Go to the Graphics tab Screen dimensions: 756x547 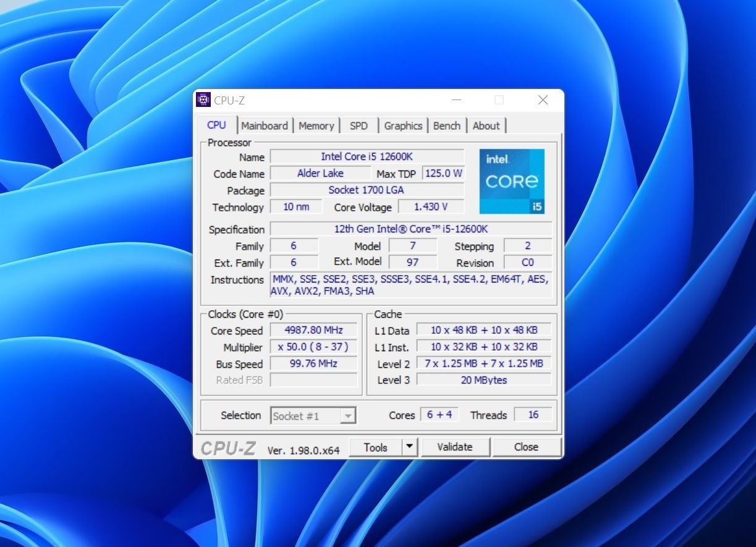[403, 125]
